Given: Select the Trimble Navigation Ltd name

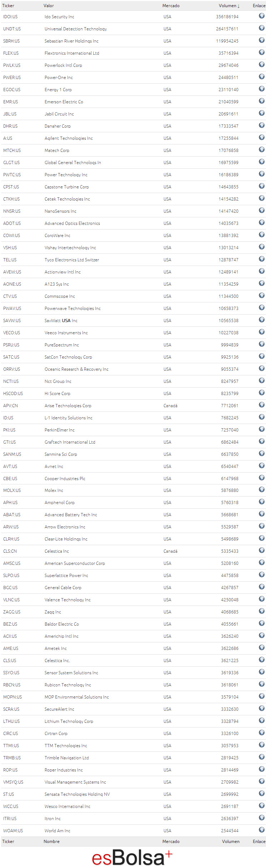Looking at the screenshot, I should pyautogui.click(x=67, y=758).
